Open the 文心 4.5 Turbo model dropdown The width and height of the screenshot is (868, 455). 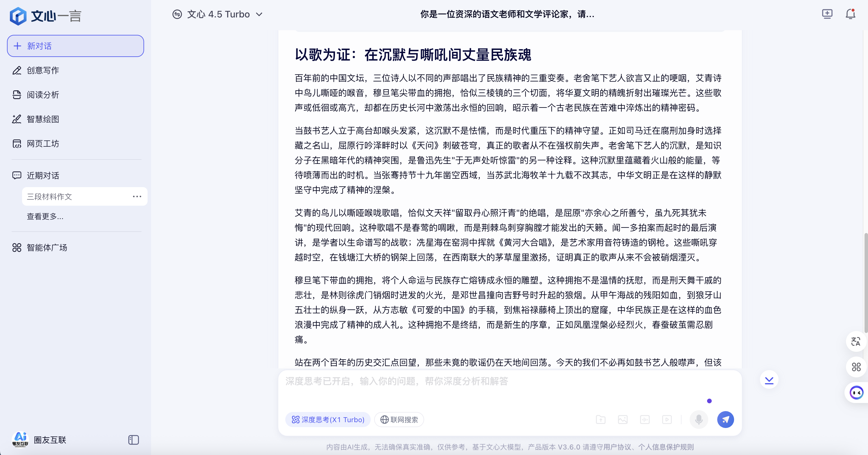coord(218,14)
